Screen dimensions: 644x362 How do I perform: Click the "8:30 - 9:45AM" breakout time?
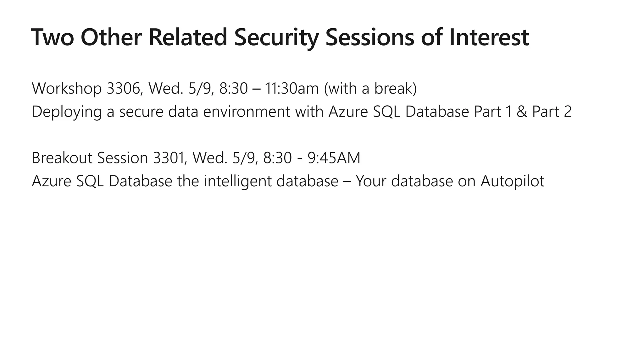click(312, 158)
